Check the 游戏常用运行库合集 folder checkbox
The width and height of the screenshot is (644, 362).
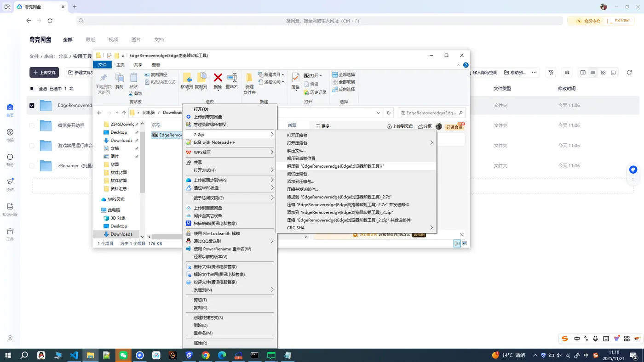coord(32,146)
